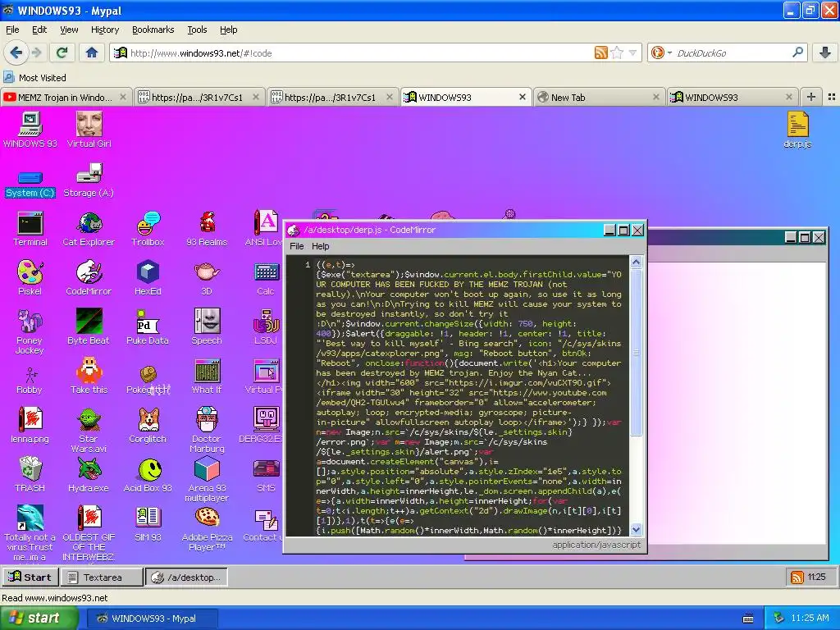Screen dimensions: 840x630
Task: Launch the HexEd cube icon
Action: 148,278
